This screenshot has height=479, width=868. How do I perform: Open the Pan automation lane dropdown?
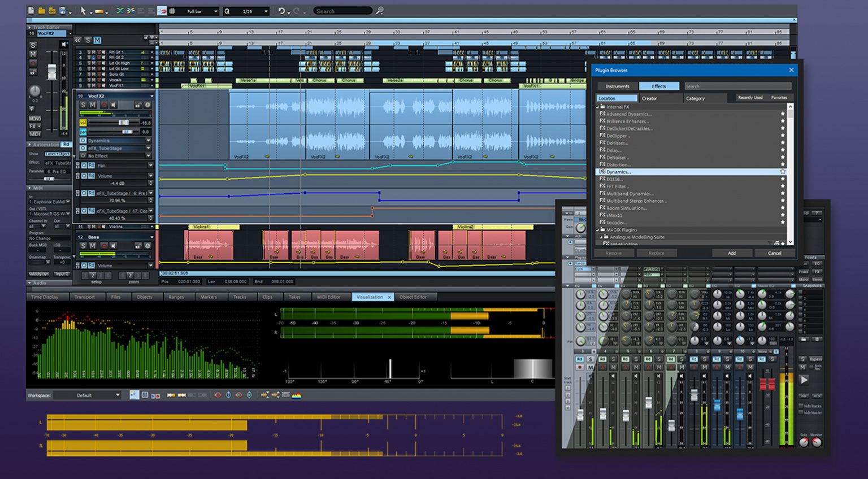click(151, 166)
